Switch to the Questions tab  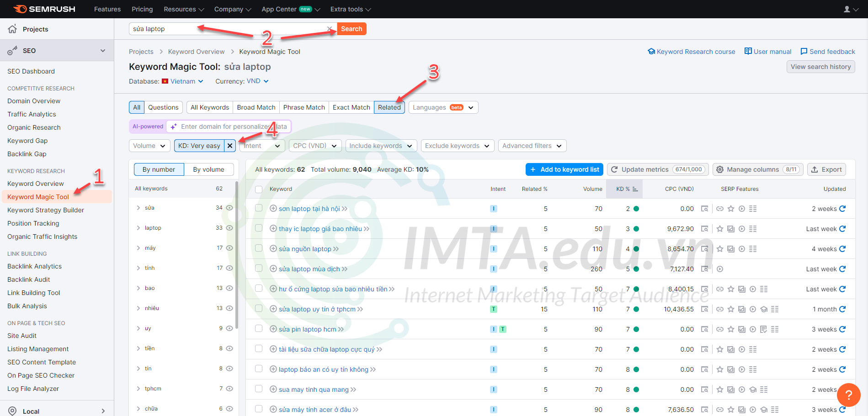click(163, 107)
